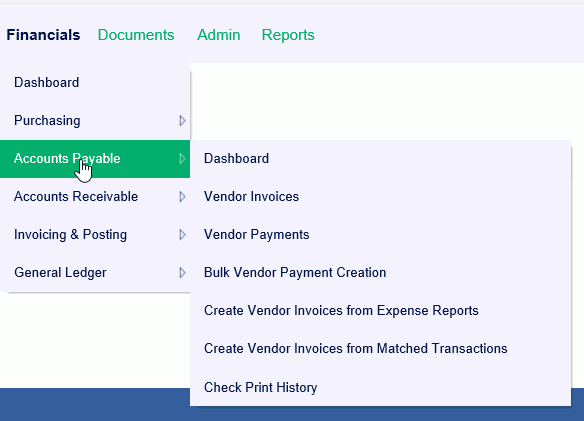Expand the General Ledger arrow

tap(182, 273)
